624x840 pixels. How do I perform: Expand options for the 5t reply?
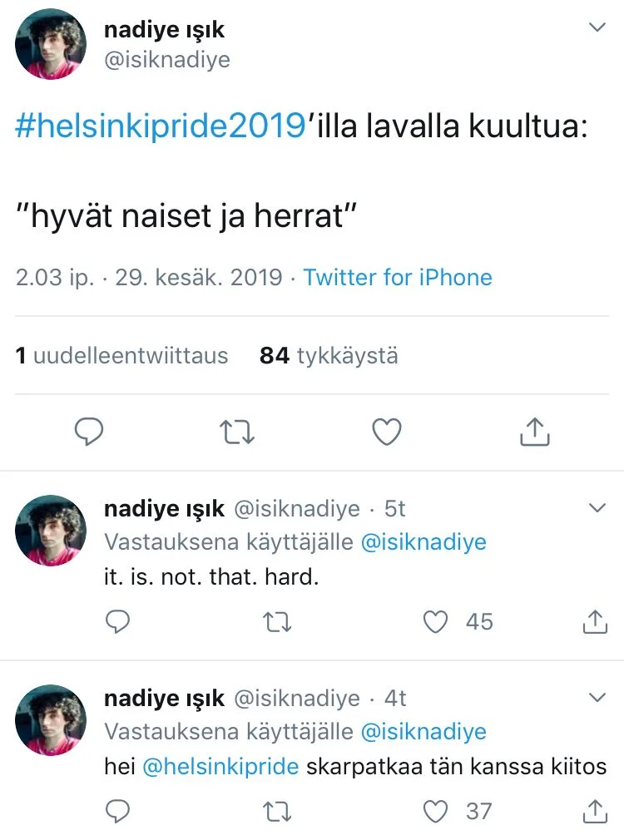pyautogui.click(x=597, y=507)
